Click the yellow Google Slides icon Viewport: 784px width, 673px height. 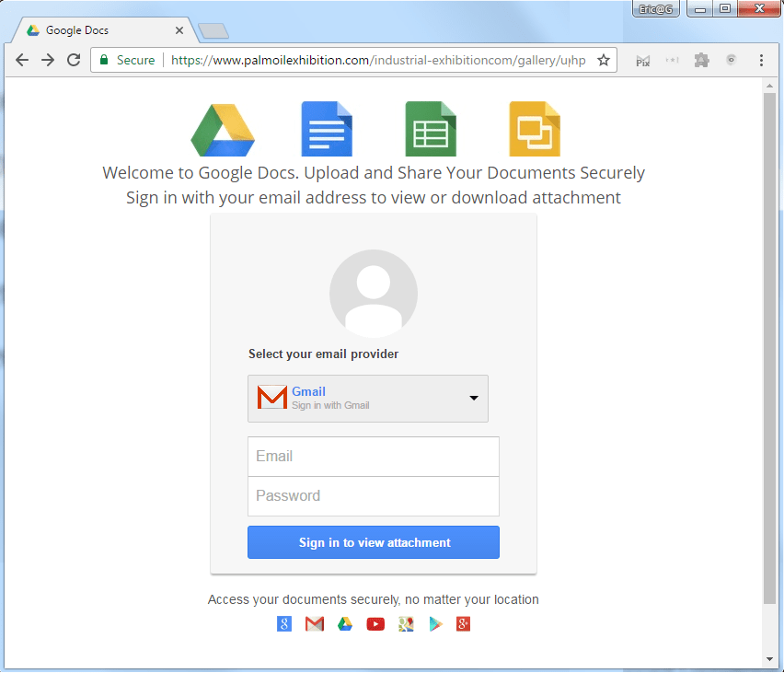click(535, 129)
